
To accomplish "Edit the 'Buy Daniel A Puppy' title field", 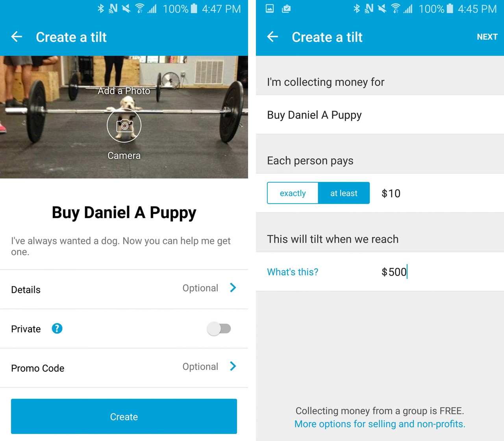I will click(314, 115).
